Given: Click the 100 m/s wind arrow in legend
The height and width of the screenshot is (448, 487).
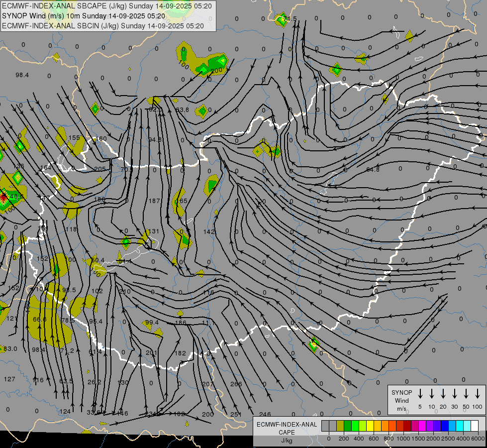Looking at the screenshot, I should point(478,394).
